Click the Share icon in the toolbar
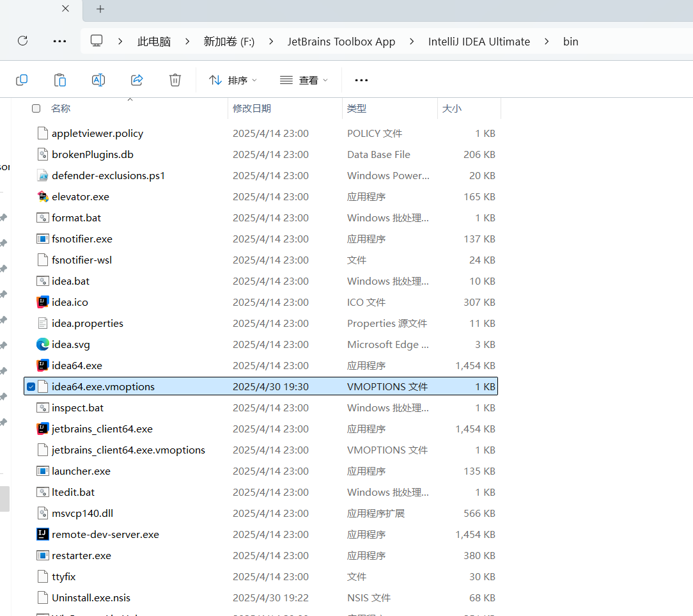This screenshot has width=693, height=616. point(137,79)
